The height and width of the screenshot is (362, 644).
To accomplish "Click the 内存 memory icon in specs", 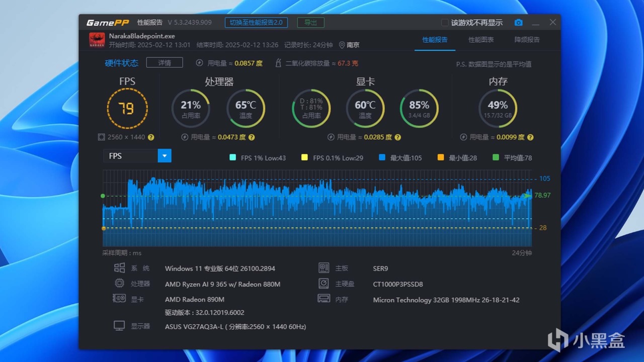I will point(324,299).
